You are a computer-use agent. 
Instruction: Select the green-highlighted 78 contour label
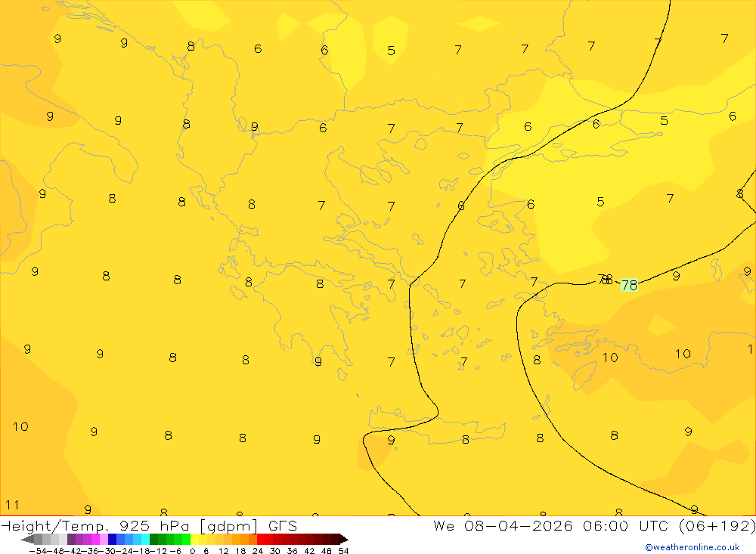coord(629,286)
